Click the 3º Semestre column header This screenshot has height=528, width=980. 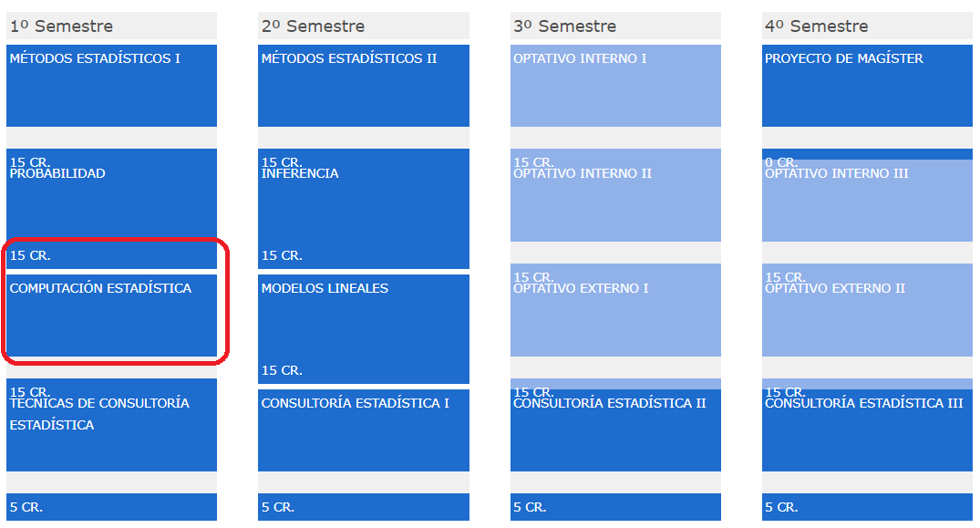pyautogui.click(x=615, y=26)
